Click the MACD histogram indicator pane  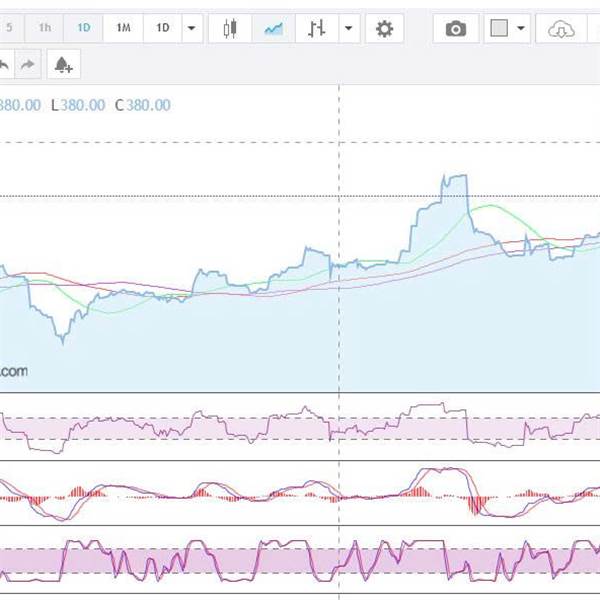point(300,494)
